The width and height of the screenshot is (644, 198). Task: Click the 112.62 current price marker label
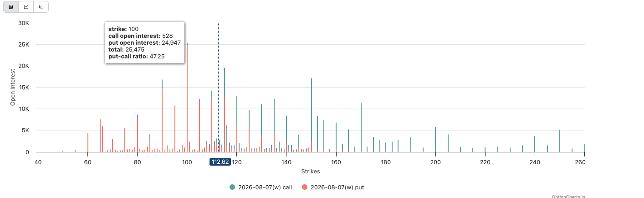pos(220,162)
